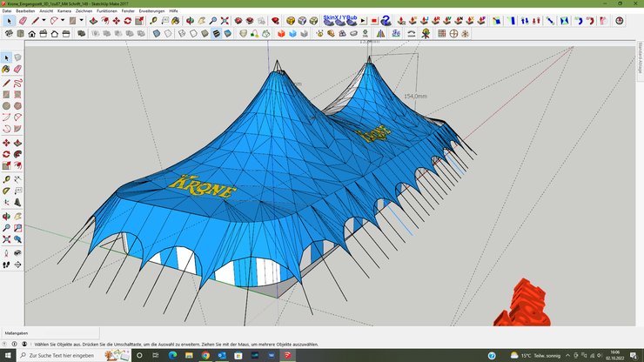Viewport: 644px width, 362px height.
Task: Switch to Iso view in views toolbar
Action: 9,34
